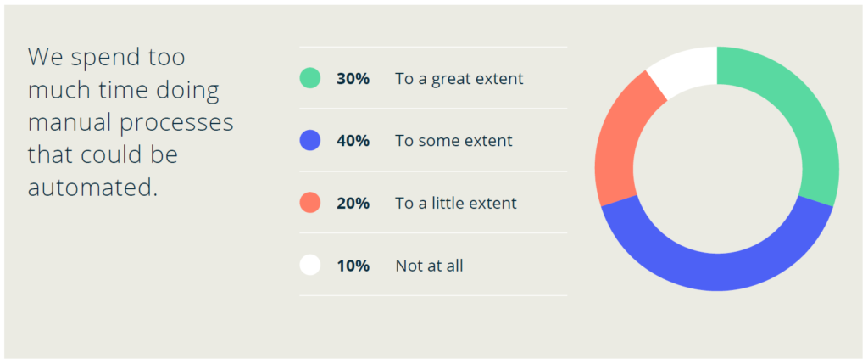
Task: Select the coral legend dot
Action: pyautogui.click(x=310, y=203)
